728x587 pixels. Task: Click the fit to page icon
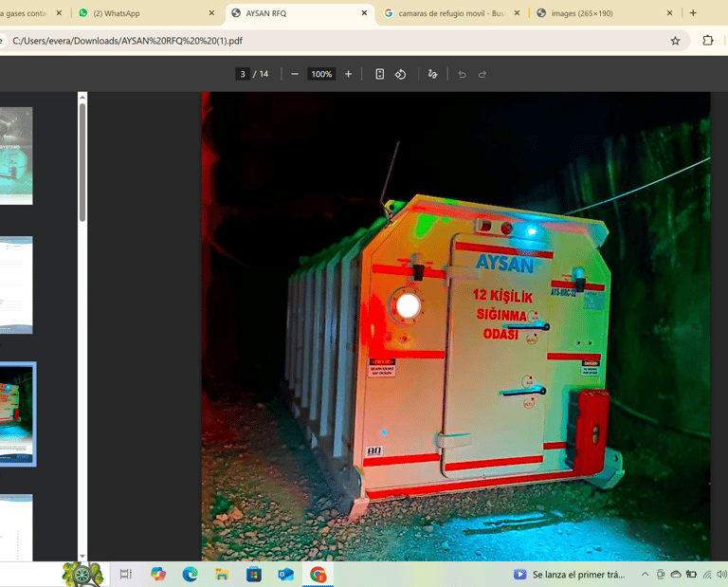[380, 74]
